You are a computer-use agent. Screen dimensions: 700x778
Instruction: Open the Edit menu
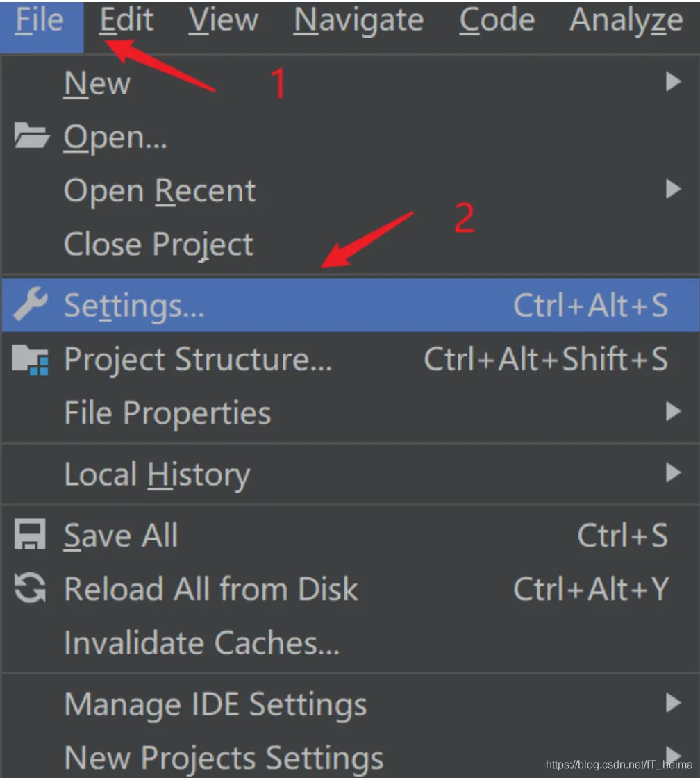126,21
